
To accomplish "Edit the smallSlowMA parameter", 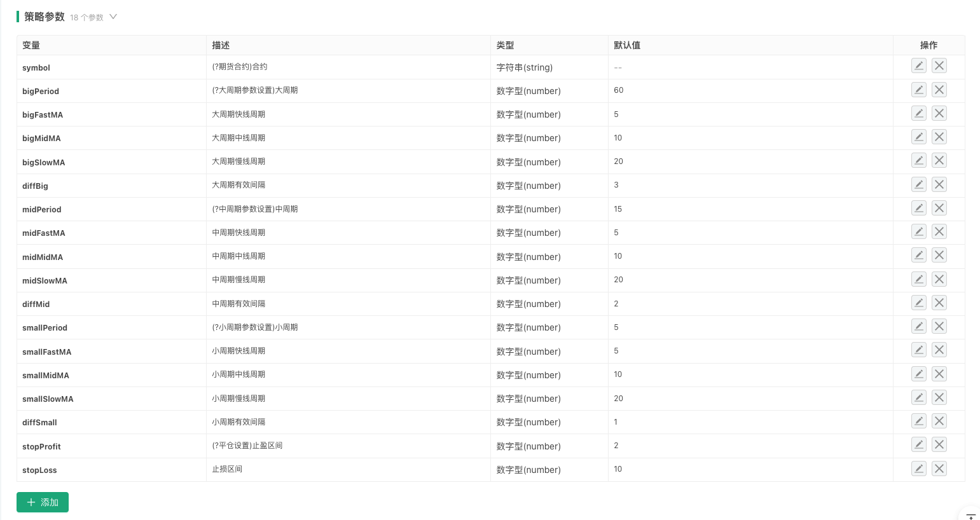I will [919, 397].
